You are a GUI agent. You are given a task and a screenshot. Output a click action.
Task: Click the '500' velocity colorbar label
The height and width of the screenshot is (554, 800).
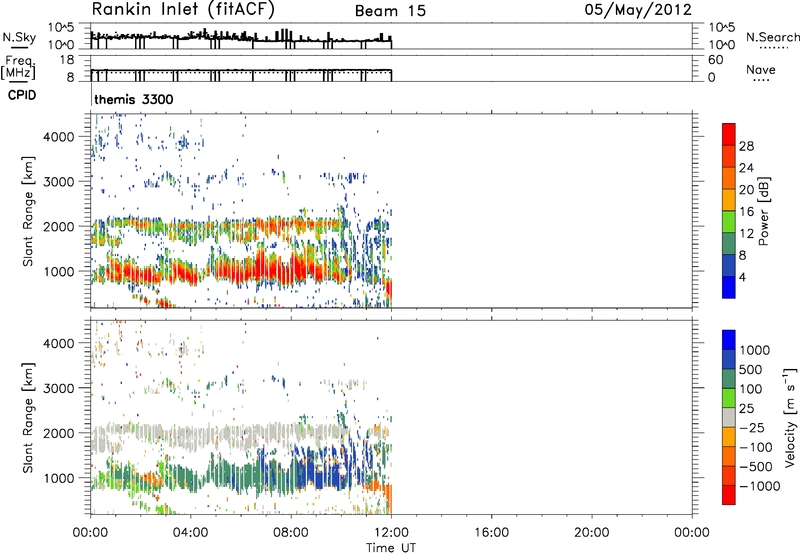(x=751, y=370)
